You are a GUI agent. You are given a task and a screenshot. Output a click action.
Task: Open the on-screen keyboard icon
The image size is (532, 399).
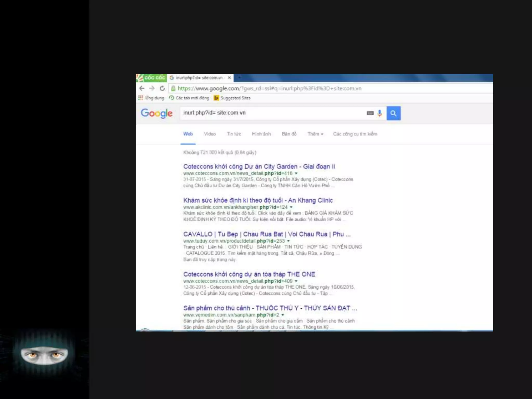coord(370,113)
